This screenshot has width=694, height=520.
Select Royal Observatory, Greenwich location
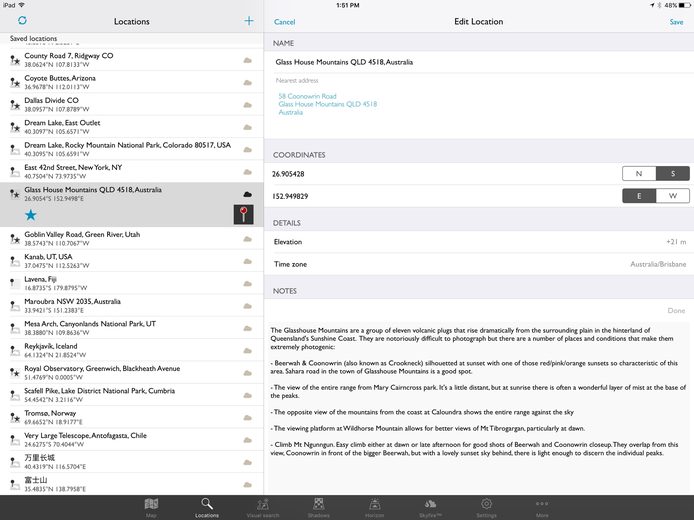[x=131, y=373]
